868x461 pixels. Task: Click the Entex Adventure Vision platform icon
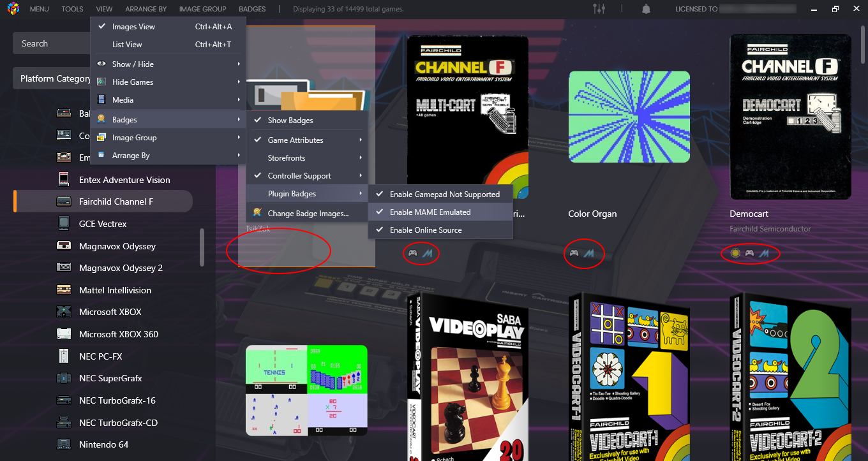click(64, 180)
